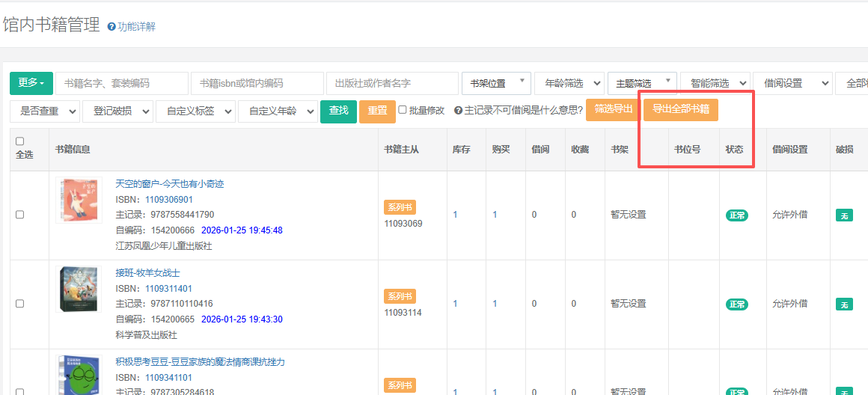The width and height of the screenshot is (868, 395).
Task: Open the 接班-牧羊女战士 title link
Action: [147, 273]
